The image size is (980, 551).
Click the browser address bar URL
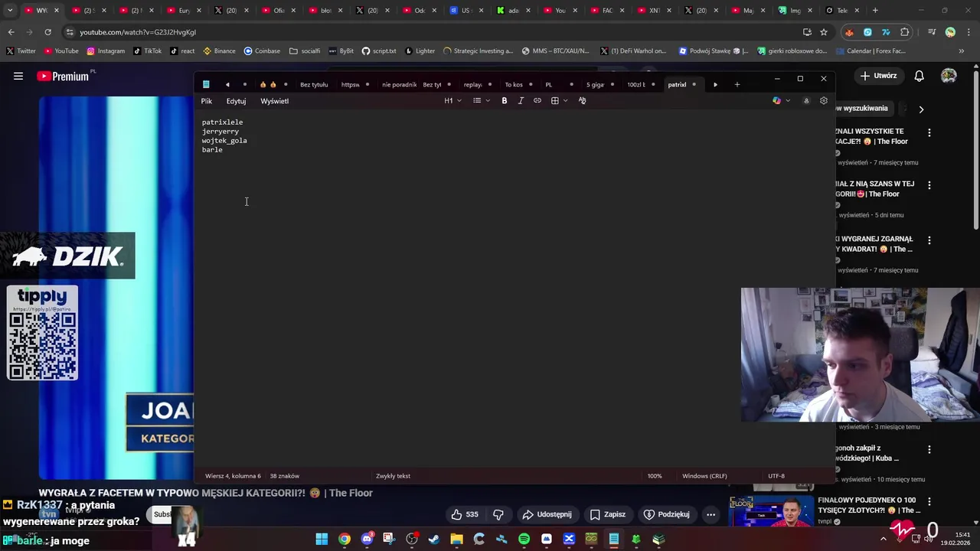pyautogui.click(x=138, y=32)
